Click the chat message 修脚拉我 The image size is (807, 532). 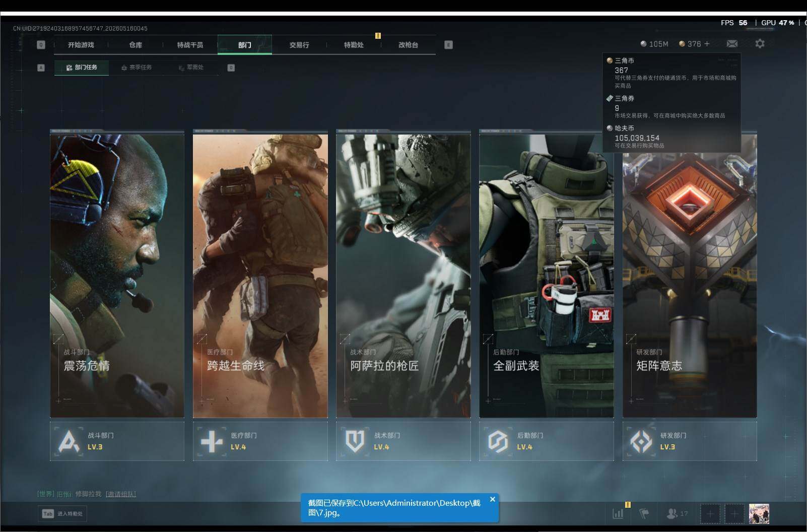tap(88, 494)
